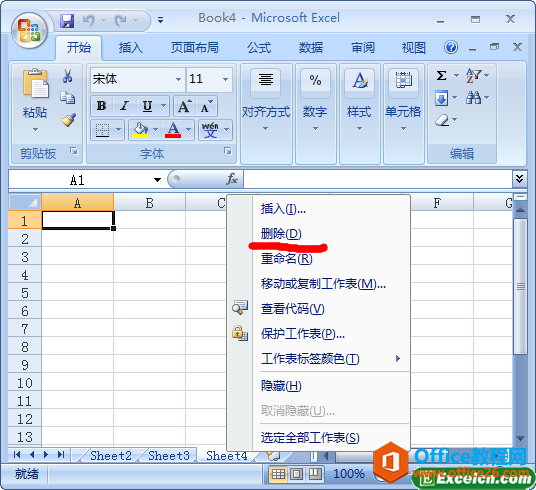Viewport: 536px width, 490px height.
Task: Open the 数字 number format group
Action: coord(315,114)
